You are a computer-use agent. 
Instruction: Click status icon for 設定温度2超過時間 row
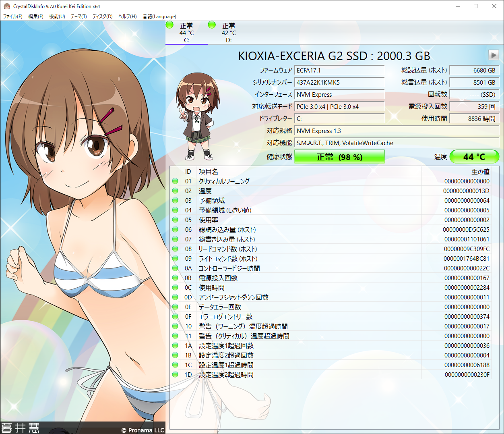point(175,374)
